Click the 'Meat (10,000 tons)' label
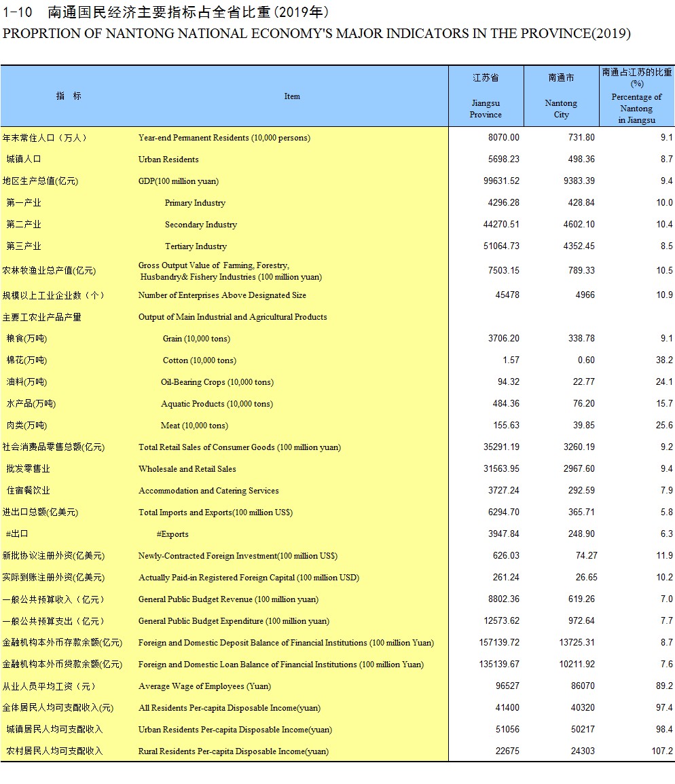 tap(194, 426)
